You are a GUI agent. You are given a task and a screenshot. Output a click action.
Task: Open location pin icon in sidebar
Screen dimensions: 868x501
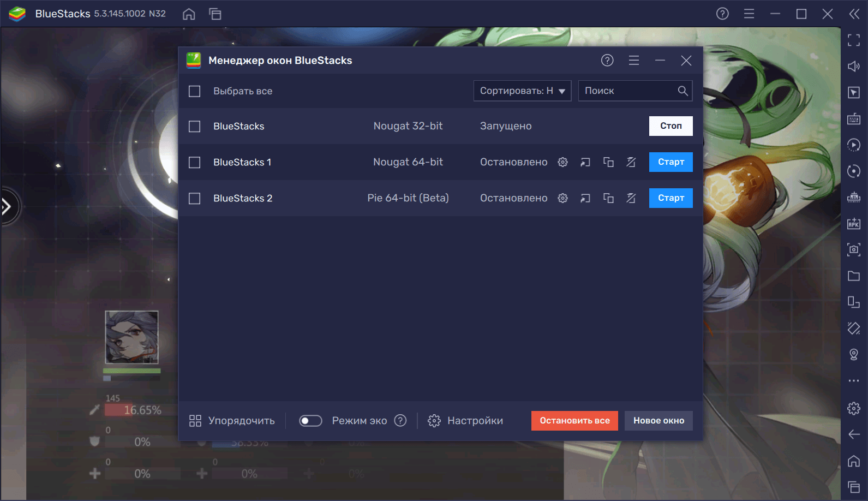coord(854,355)
